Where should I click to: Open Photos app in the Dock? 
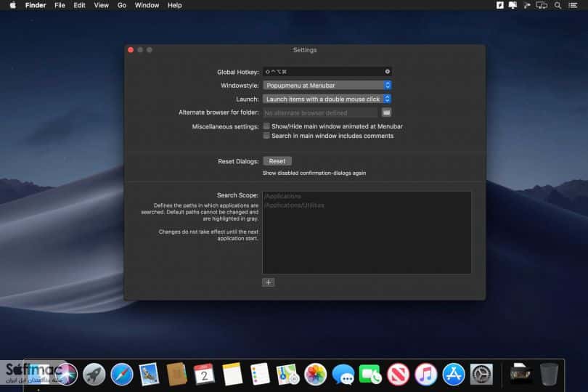[x=315, y=374]
